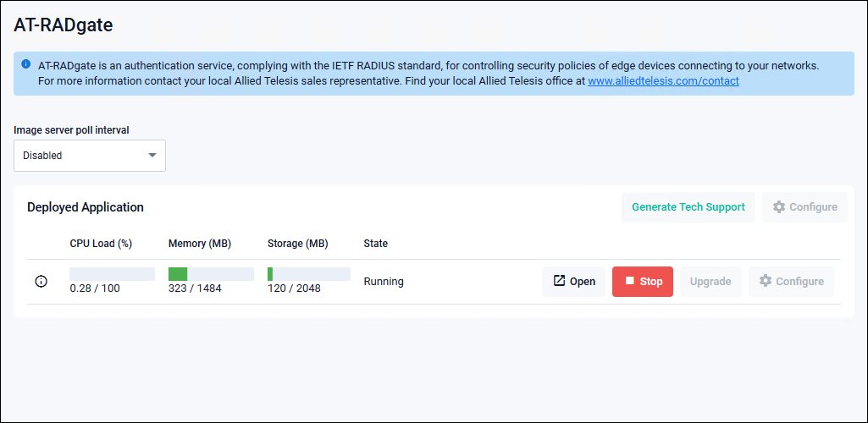The height and width of the screenshot is (423, 868).
Task: Click the info icon in the blue banner
Action: pos(25,64)
